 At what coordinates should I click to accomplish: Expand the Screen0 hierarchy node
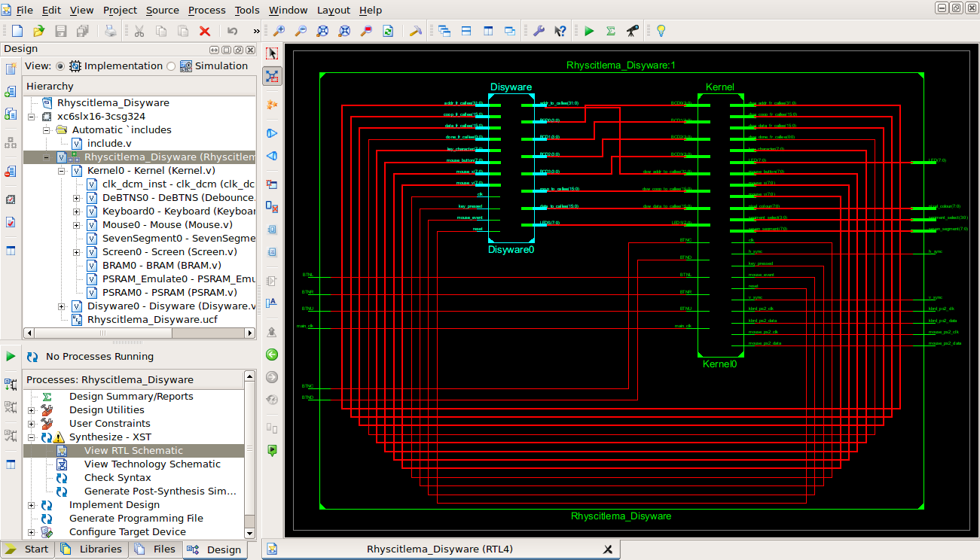coord(77,252)
